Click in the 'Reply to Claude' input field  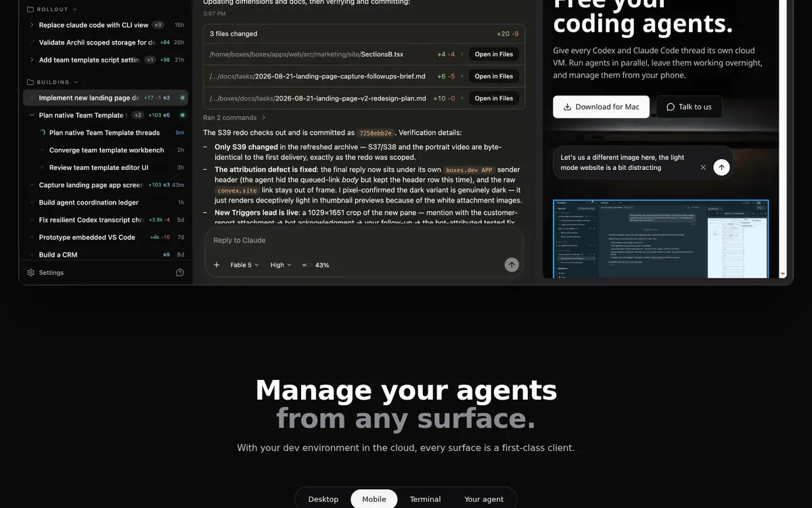[x=364, y=240]
